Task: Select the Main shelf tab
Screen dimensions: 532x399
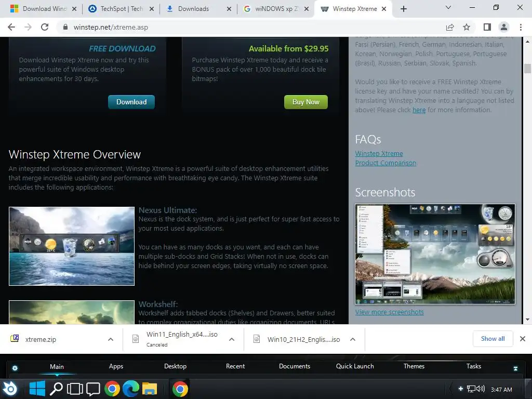Action: click(x=57, y=366)
